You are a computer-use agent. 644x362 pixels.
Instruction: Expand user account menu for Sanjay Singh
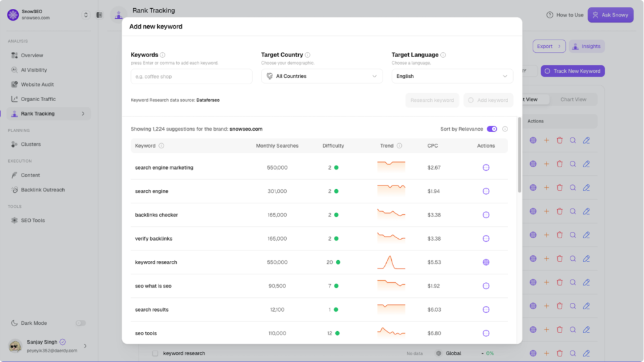(x=86, y=346)
